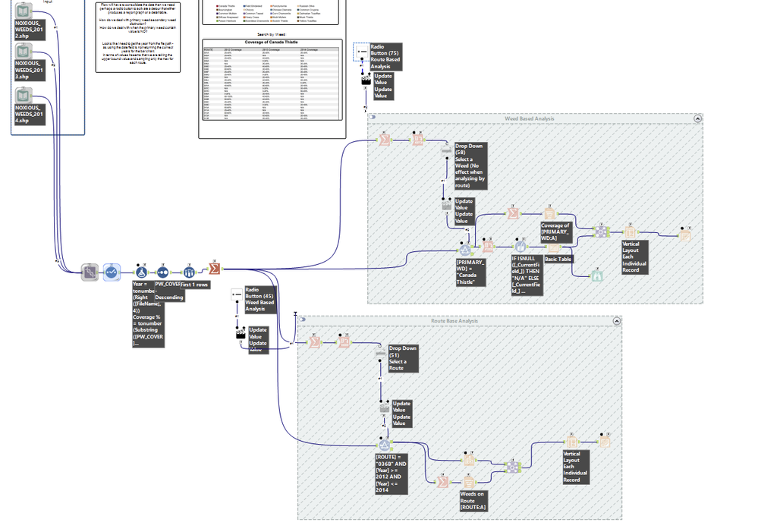Click Action tool under Drop Down (51)
758x532 pixels.
(385, 408)
